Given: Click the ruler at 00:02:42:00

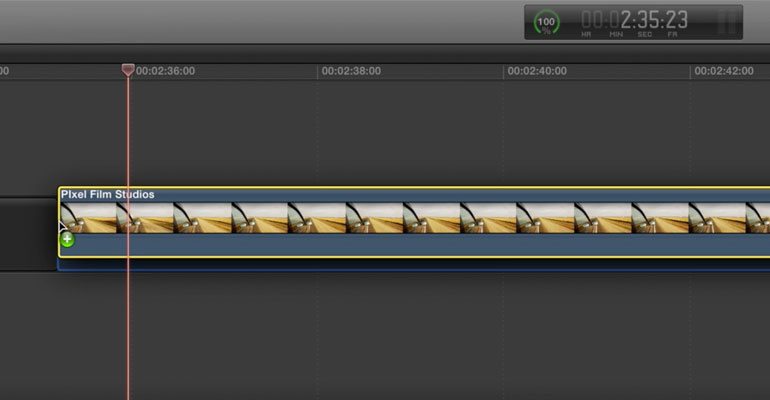Looking at the screenshot, I should [724, 71].
